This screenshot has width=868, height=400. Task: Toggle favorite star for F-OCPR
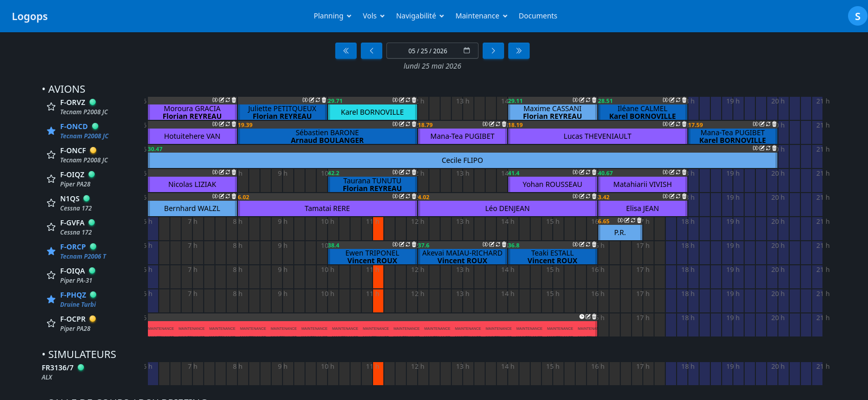click(51, 323)
